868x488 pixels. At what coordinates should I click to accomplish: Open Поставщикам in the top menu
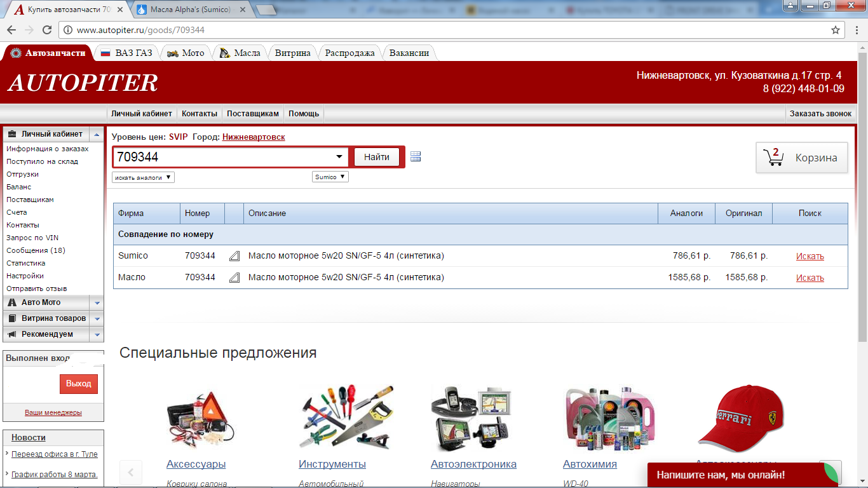click(x=253, y=114)
